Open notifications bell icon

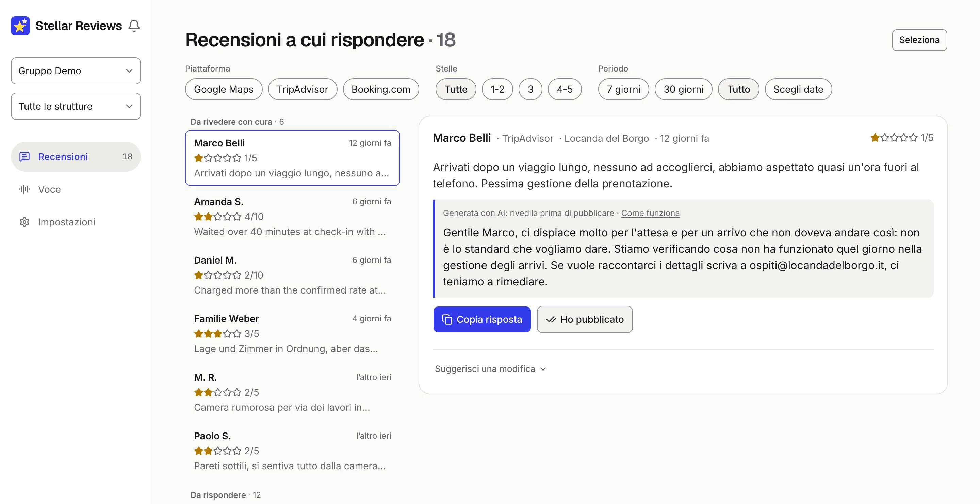pyautogui.click(x=134, y=26)
